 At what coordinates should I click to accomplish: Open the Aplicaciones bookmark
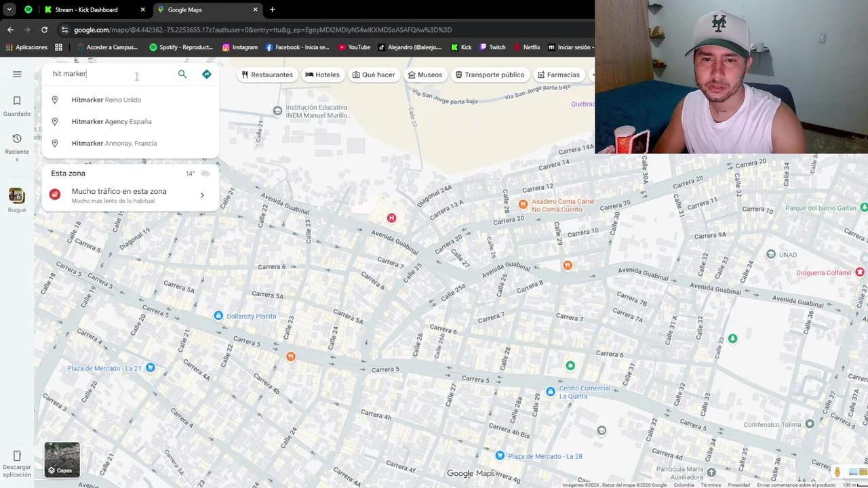pyautogui.click(x=26, y=47)
